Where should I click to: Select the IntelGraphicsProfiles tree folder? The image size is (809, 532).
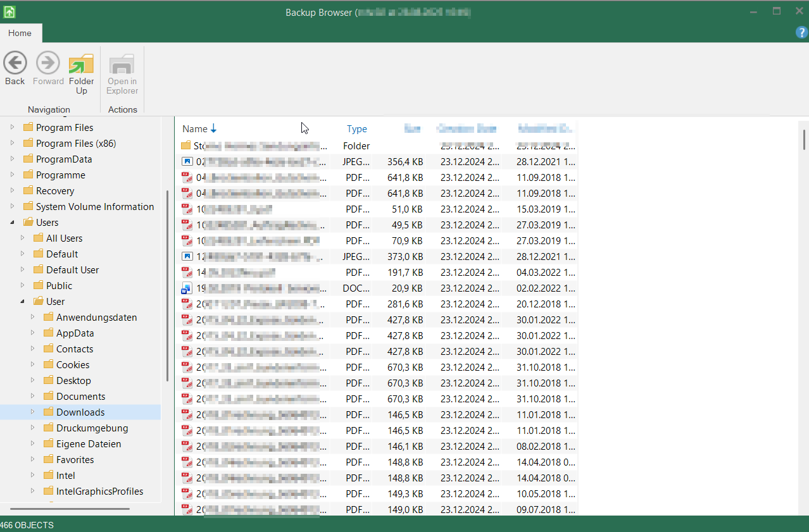pos(100,491)
